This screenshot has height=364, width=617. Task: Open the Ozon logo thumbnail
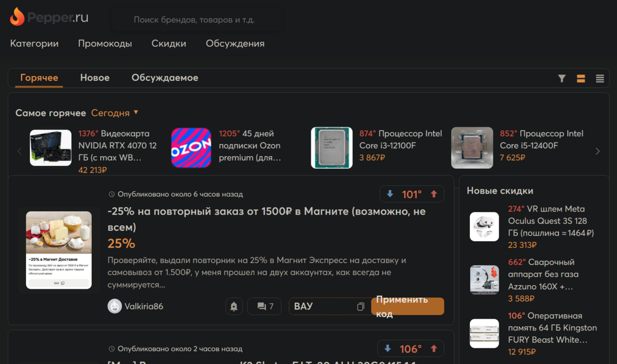point(191,148)
